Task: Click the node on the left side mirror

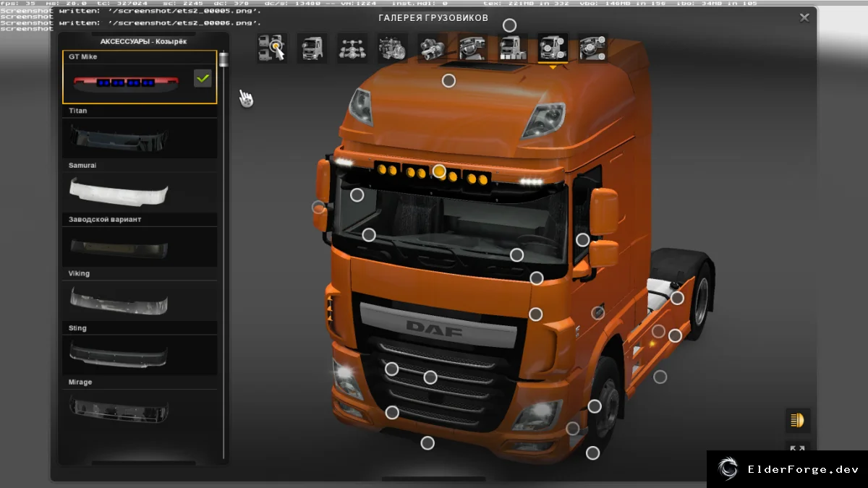Action: pyautogui.click(x=318, y=207)
